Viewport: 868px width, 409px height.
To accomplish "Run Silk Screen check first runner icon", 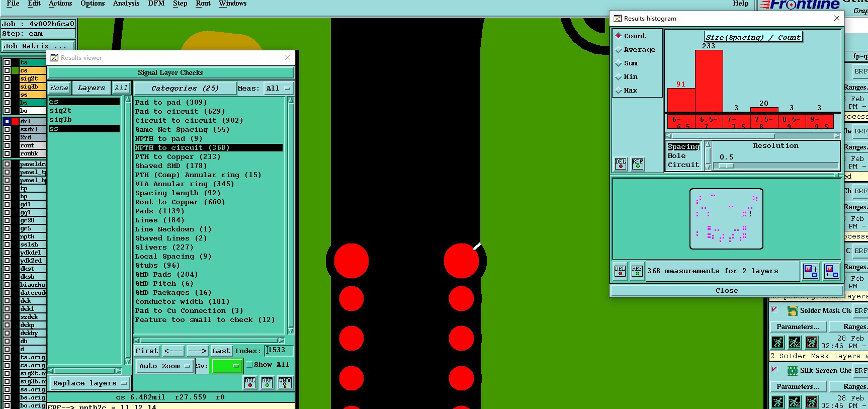I will coord(778,402).
